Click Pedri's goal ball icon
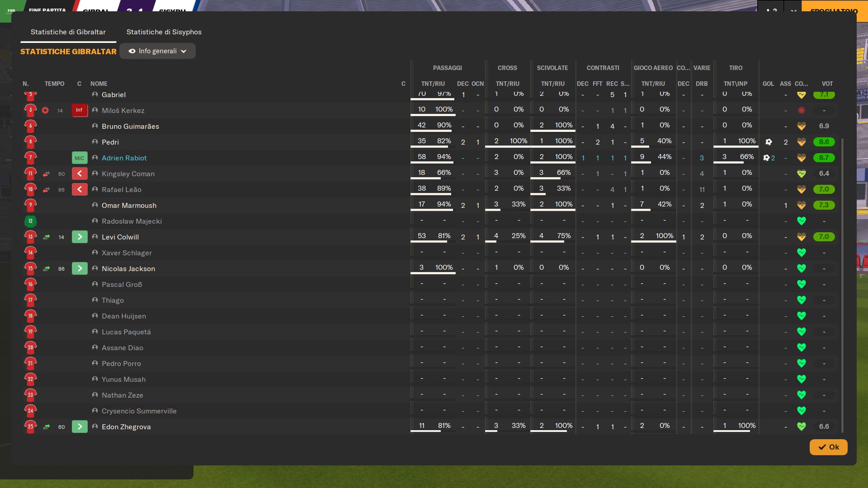The image size is (868, 488). [x=769, y=142]
